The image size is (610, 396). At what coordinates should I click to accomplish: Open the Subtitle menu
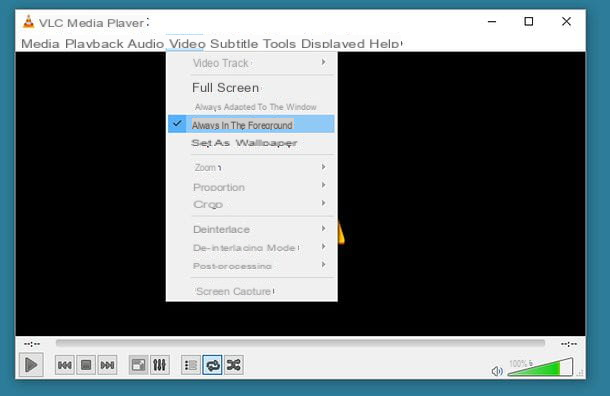coord(234,44)
